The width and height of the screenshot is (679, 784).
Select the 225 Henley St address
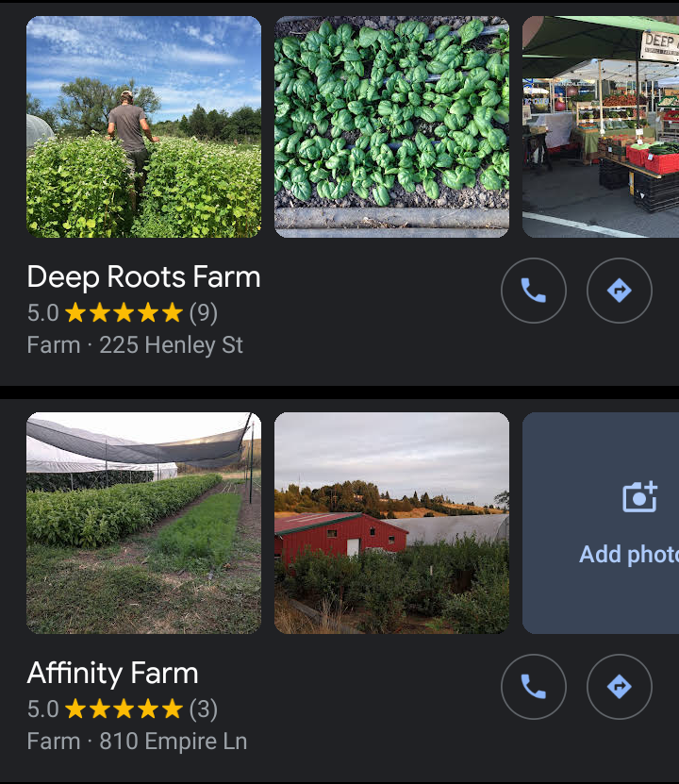(171, 345)
